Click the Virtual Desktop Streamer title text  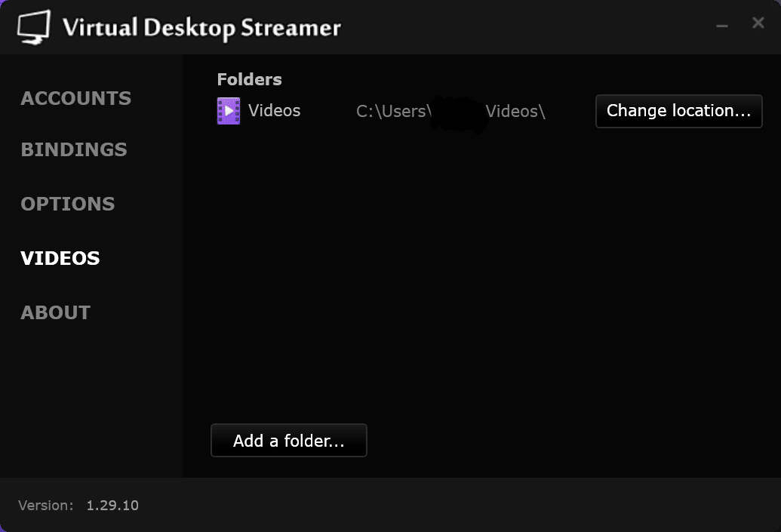pos(201,28)
